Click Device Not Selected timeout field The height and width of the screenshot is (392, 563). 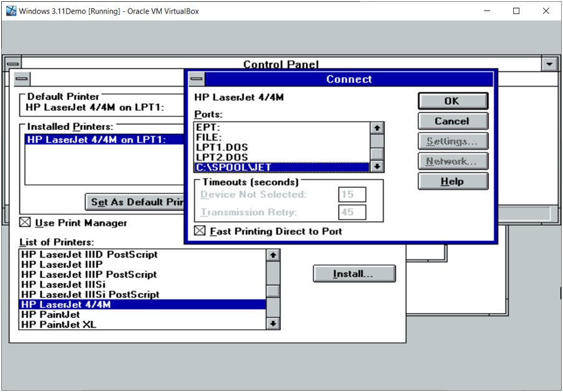pos(352,194)
